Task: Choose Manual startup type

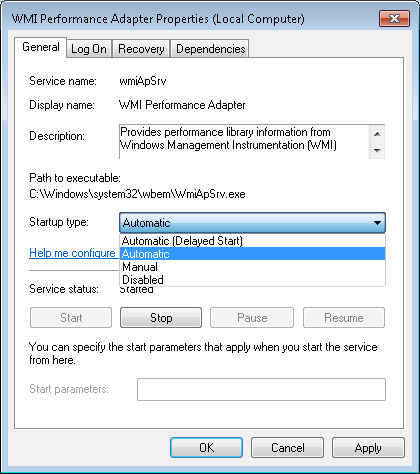Action: [252, 267]
